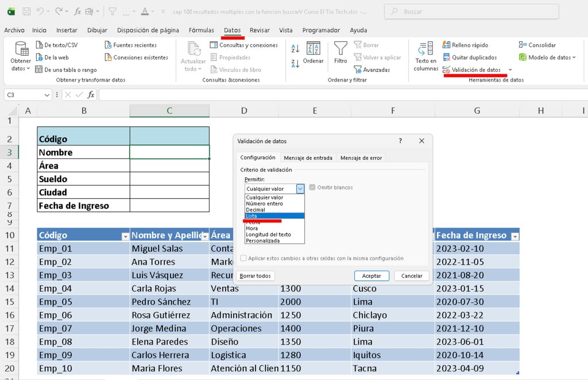Open Fecha de Ingreso filter dropdown
This screenshot has width=588, height=380.
tap(514, 236)
